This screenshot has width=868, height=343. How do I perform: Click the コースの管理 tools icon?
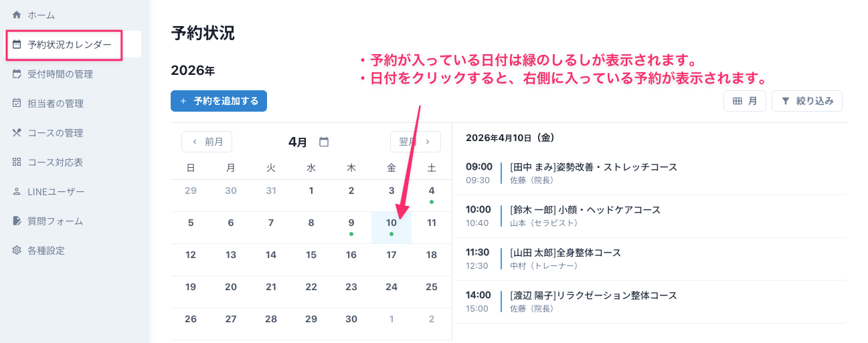tap(17, 133)
